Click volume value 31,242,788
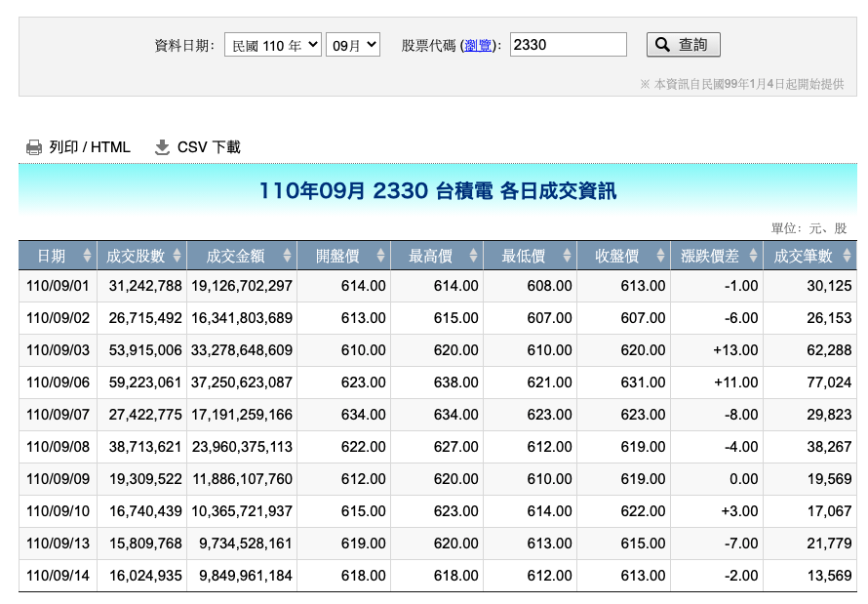Viewport: 868px width, 604px height. coord(145,286)
